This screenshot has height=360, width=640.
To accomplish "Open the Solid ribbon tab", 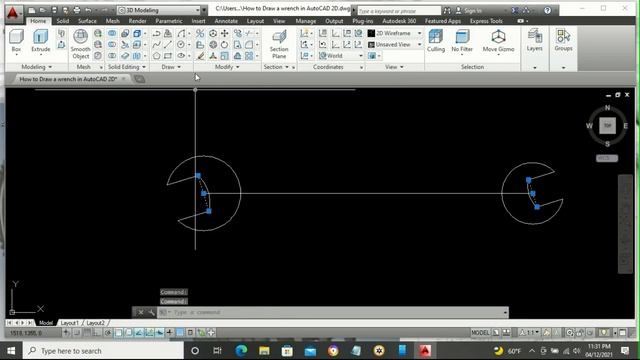I will (x=62, y=21).
